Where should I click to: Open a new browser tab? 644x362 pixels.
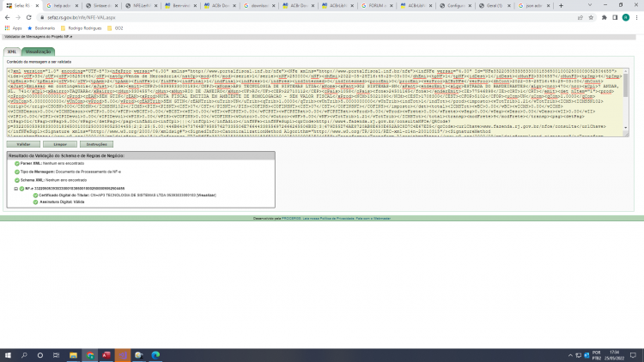coord(561,6)
